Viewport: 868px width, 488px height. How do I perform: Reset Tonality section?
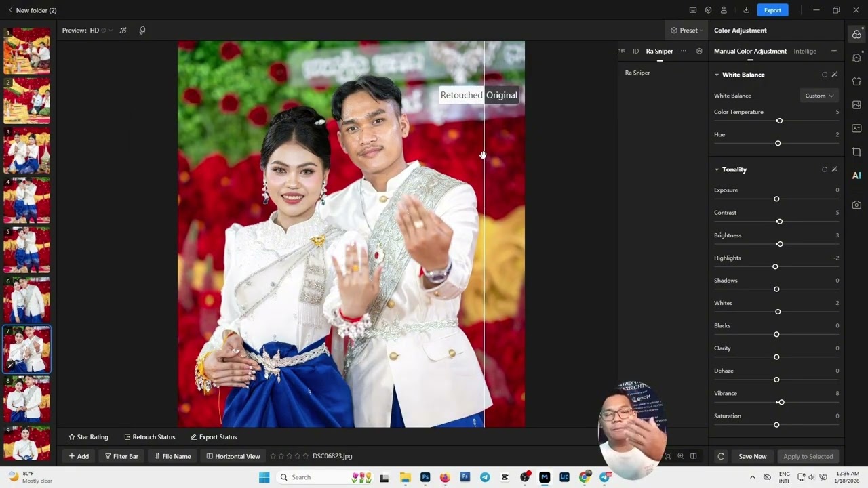coord(825,169)
